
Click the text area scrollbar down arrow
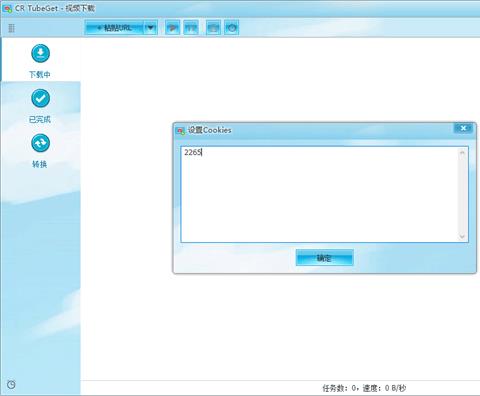coord(462,236)
